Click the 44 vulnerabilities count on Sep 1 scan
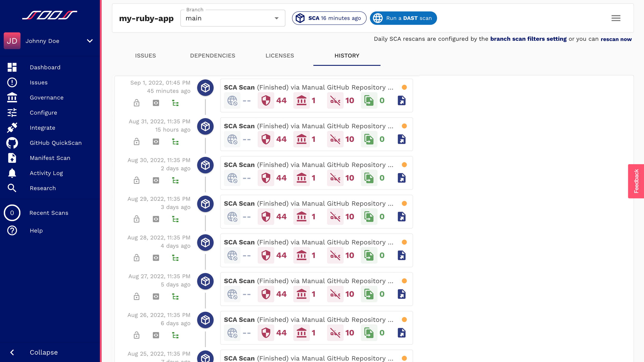644x362 pixels. pyautogui.click(x=281, y=100)
